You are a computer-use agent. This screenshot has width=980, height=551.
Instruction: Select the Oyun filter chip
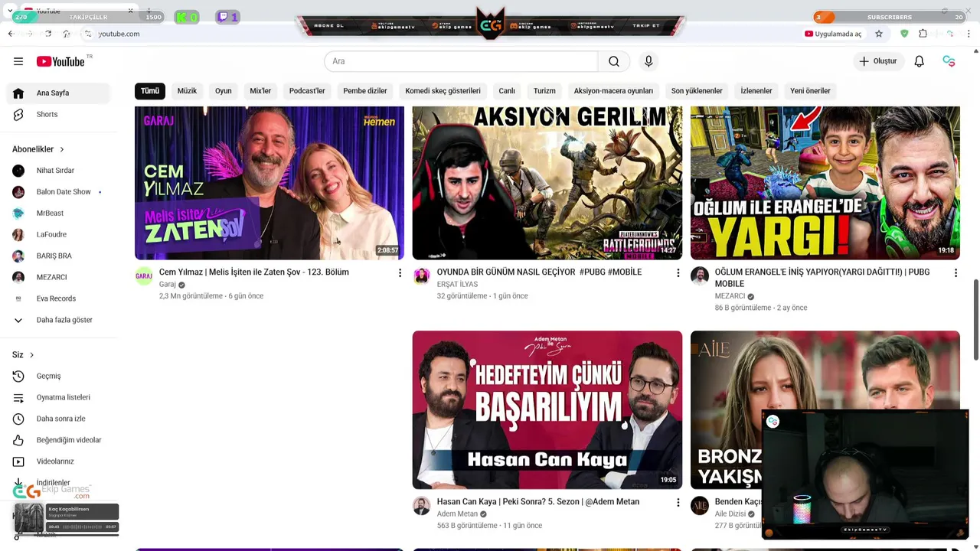click(x=223, y=91)
